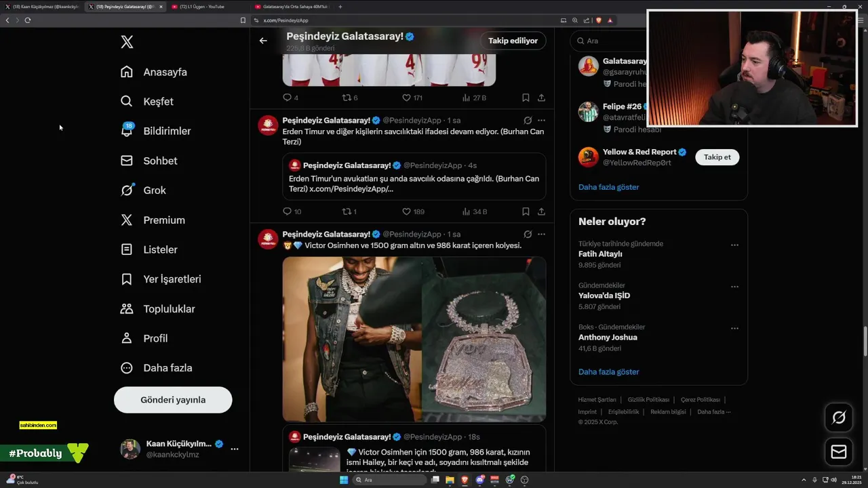
Task: Open more options on Erden Timur post
Action: point(541,120)
